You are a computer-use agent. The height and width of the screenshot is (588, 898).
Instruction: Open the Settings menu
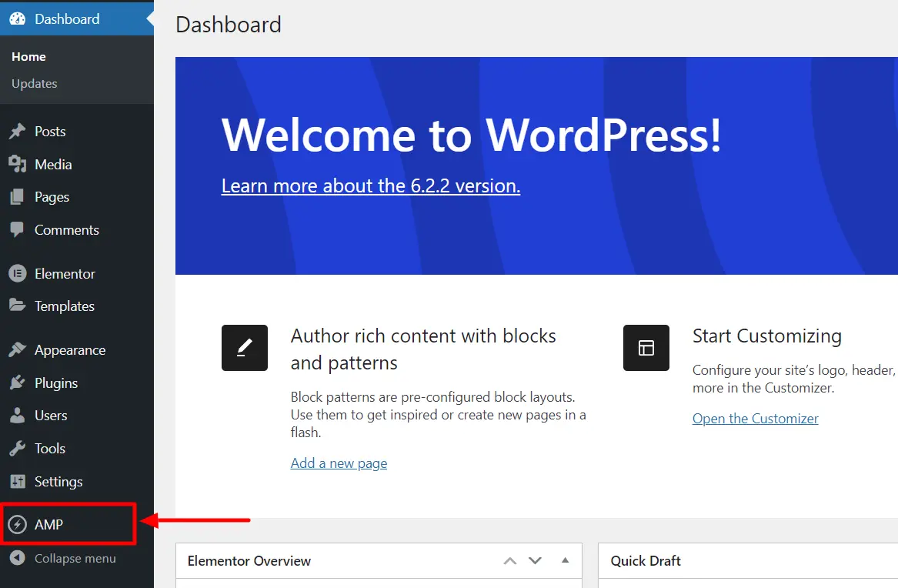tap(77, 482)
